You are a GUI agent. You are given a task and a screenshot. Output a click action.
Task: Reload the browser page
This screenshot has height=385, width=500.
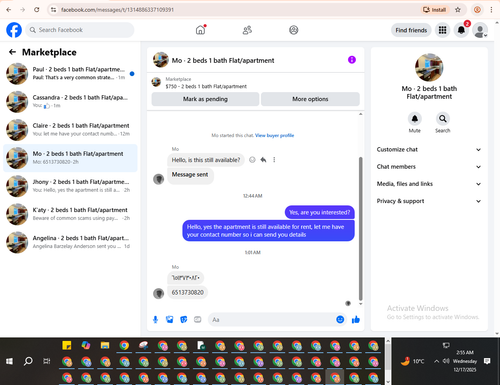tap(37, 10)
